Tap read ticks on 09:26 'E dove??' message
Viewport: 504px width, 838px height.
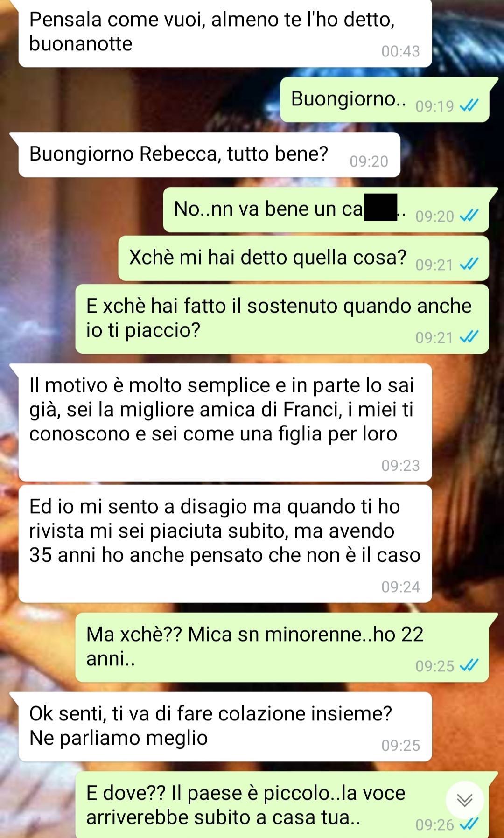point(469,824)
